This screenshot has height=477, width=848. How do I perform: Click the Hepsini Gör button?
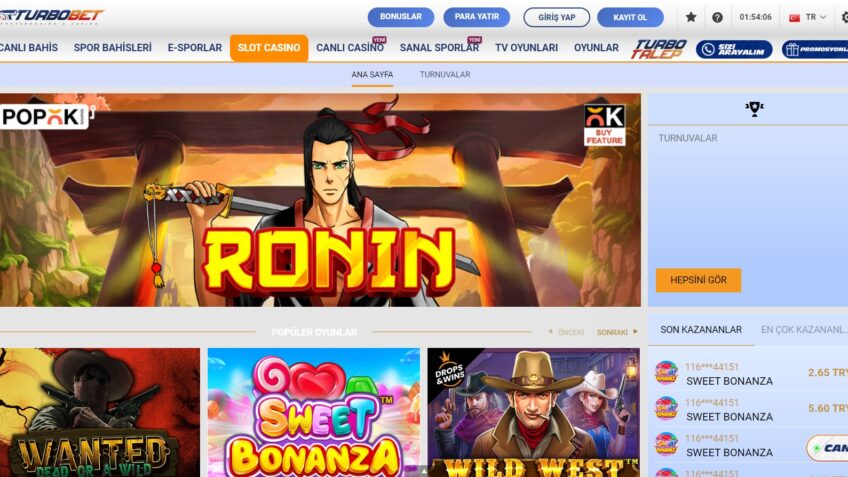pos(698,280)
